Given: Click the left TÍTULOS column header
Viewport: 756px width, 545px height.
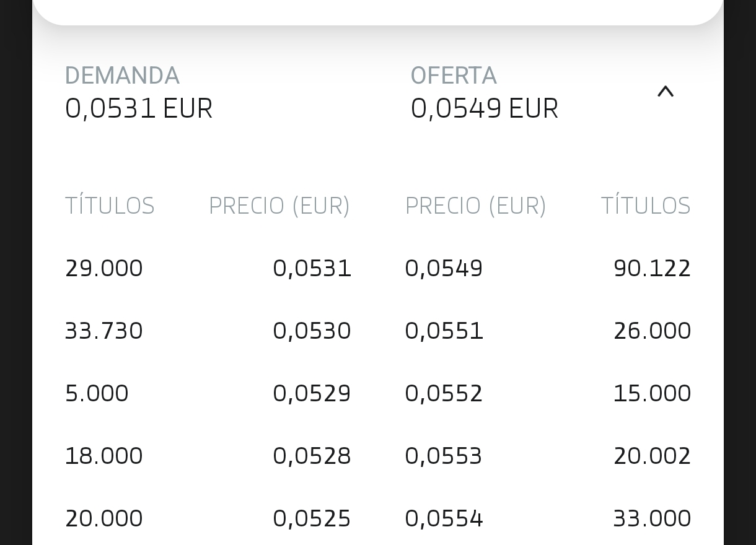Looking at the screenshot, I should (110, 206).
